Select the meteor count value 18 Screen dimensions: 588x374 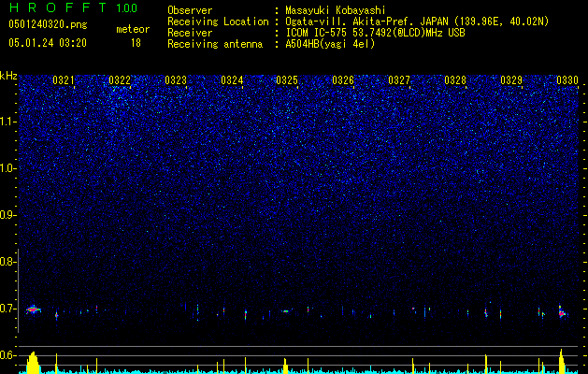tap(136, 43)
